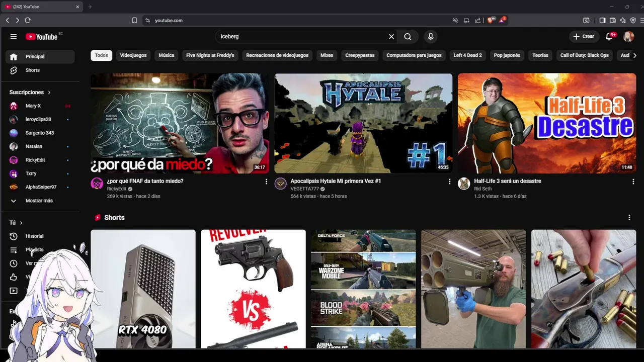Open Rid Seth channel name link

482,189
